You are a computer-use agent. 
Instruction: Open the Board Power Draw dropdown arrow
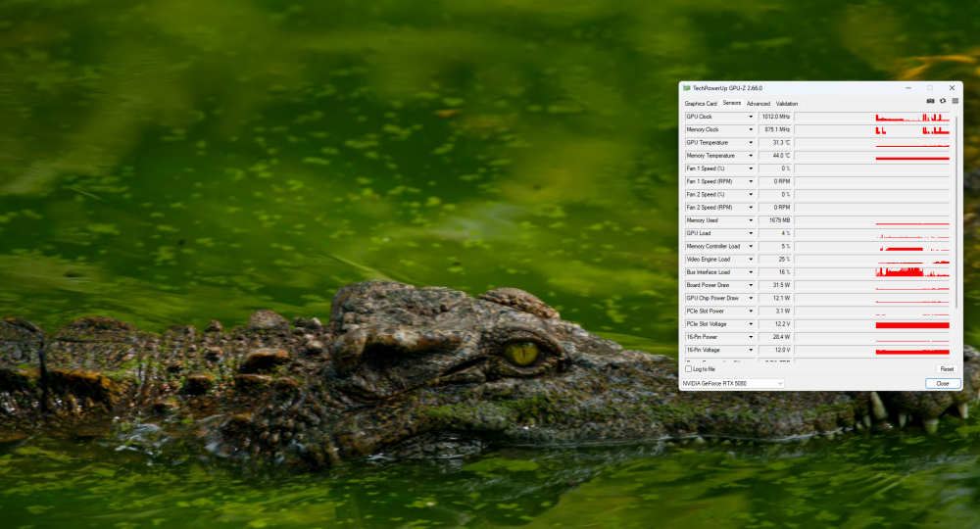752,285
